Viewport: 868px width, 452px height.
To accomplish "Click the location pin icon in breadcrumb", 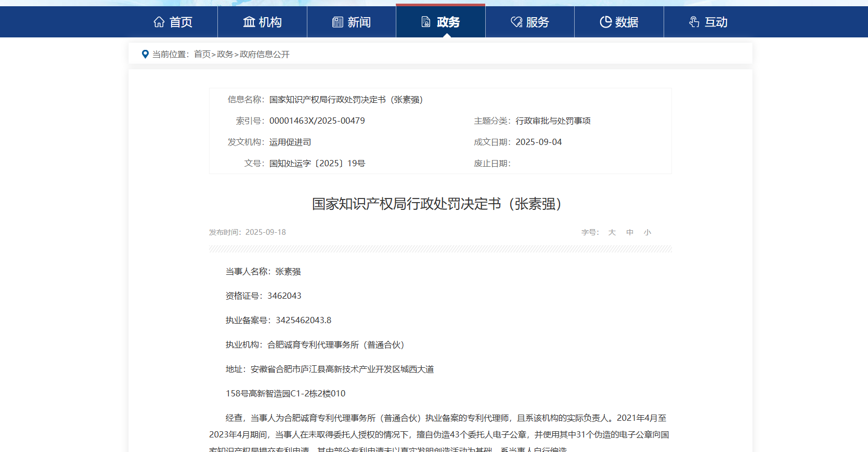I will 145,54.
